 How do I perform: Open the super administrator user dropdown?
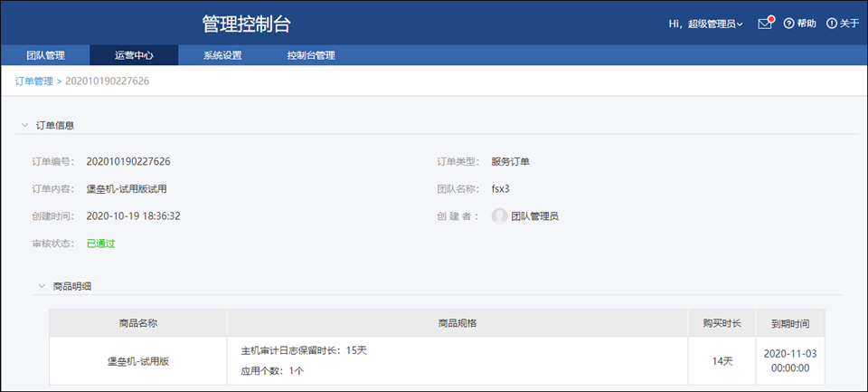[714, 24]
